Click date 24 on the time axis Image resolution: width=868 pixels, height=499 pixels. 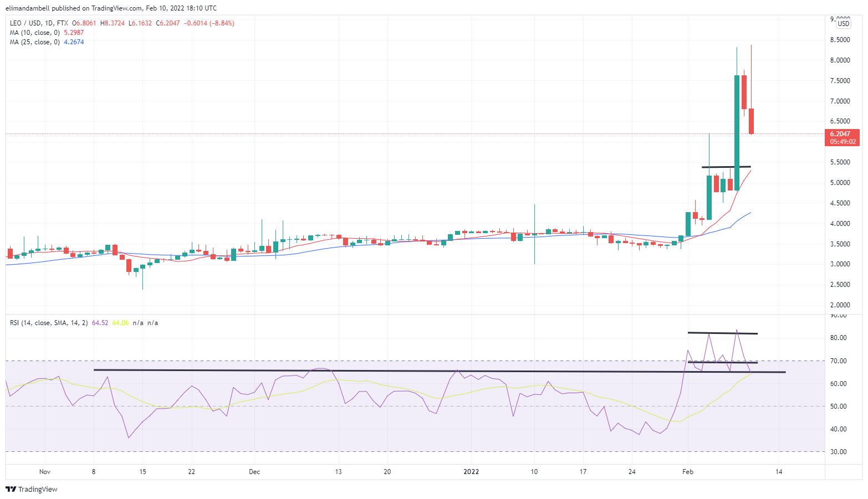632,472
